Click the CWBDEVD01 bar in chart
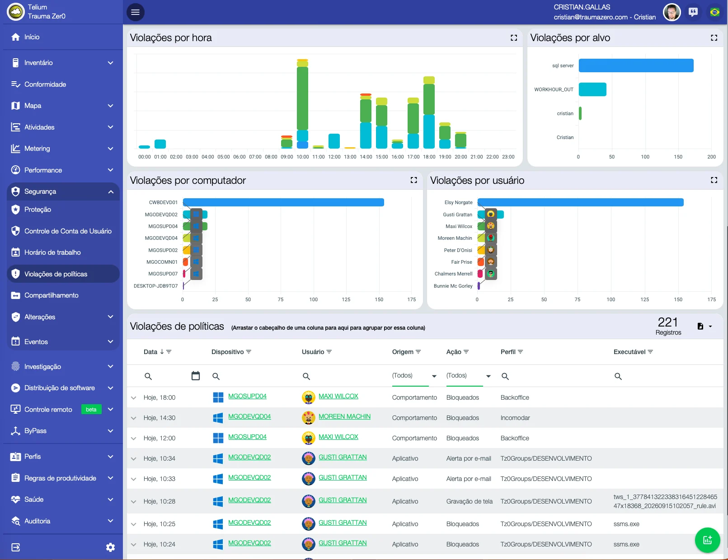 click(x=283, y=202)
